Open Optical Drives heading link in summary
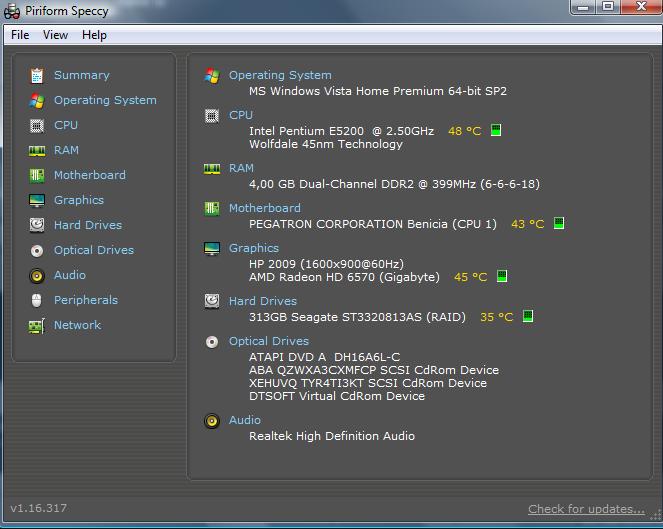The image size is (663, 529). coord(269,341)
